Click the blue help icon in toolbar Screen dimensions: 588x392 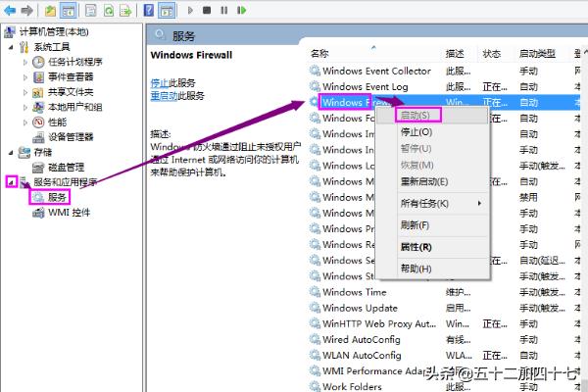point(149,11)
